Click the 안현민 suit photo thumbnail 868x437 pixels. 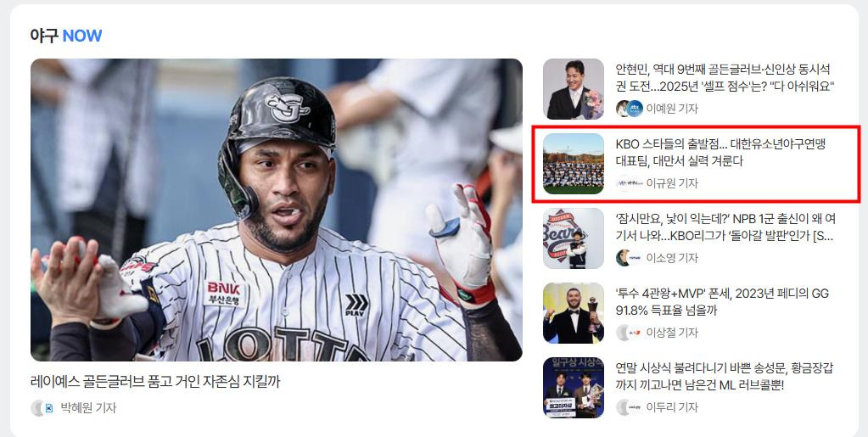574,89
